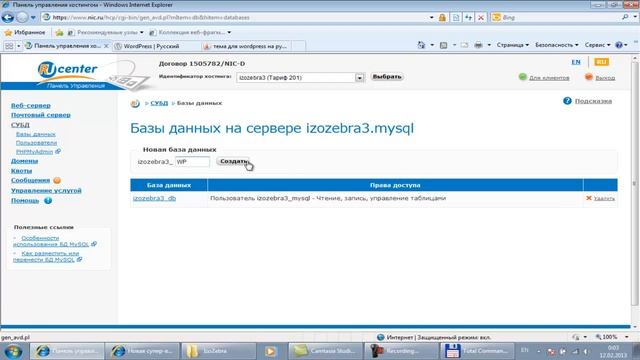Image resolution: width=640 pixels, height=360 pixels.
Task: Open the new blank tab button
Action: (x=299, y=46)
